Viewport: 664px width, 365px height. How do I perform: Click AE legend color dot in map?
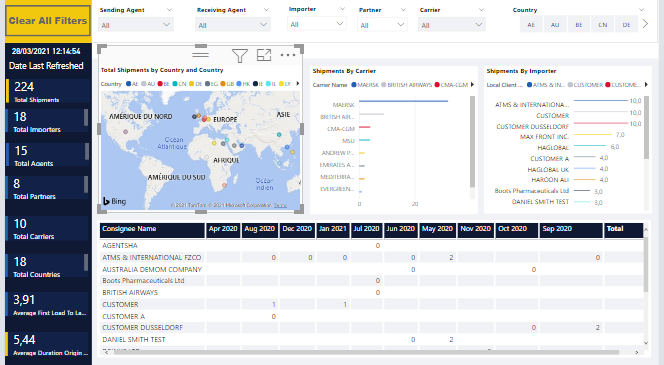(129, 84)
